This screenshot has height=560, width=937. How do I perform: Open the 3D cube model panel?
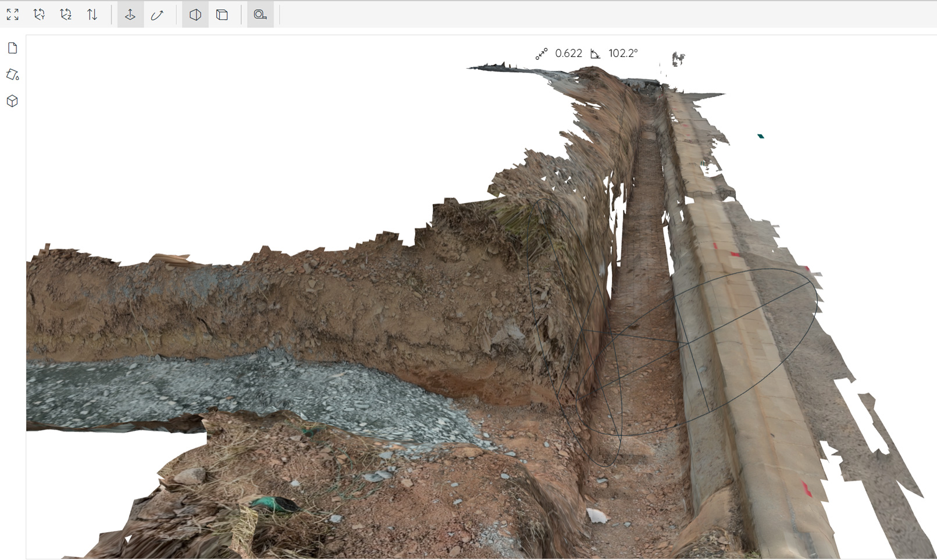coord(13,101)
